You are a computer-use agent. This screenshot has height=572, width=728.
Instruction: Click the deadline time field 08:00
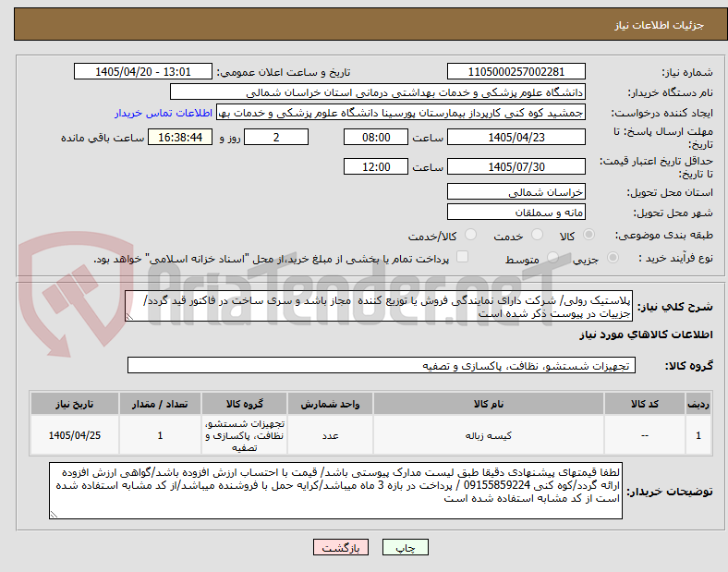(x=376, y=137)
